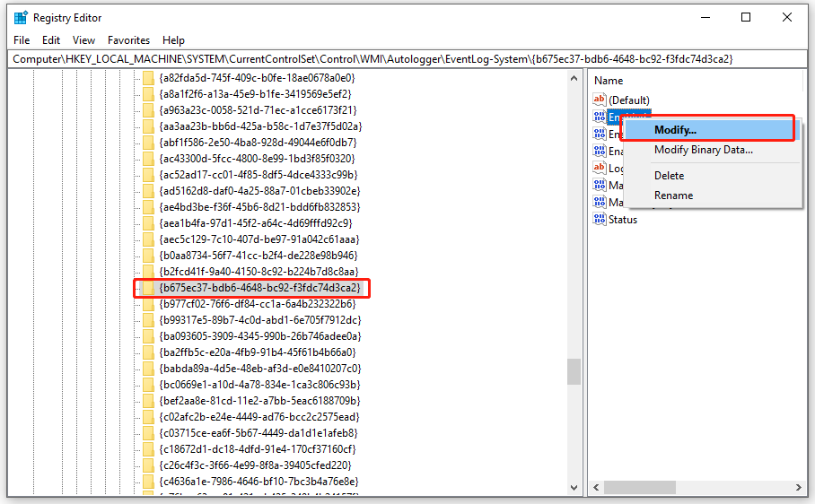Click folder icon of {b0aa8734-56f7-41cc-b2f4-de228e98b946}

(x=149, y=256)
